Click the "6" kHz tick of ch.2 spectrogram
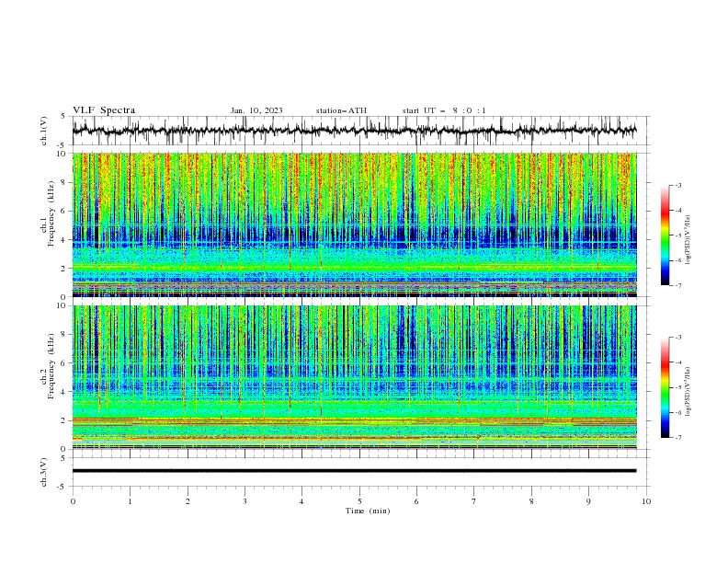The image size is (728, 563). [x=64, y=363]
